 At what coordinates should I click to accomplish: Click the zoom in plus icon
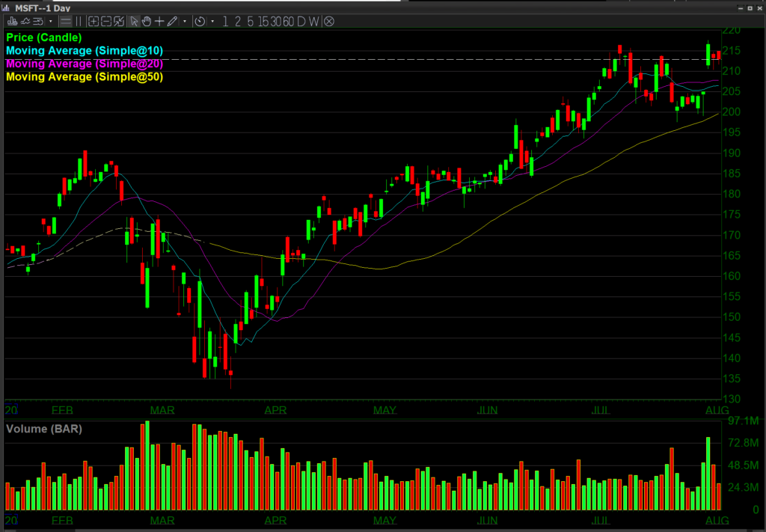click(x=93, y=21)
